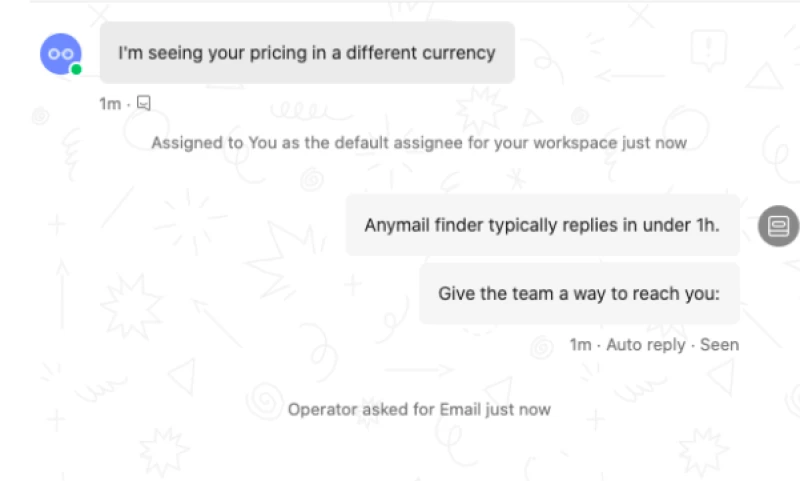This screenshot has width=800, height=481.
Task: Click the gray Operator bot avatar
Action: point(778,225)
